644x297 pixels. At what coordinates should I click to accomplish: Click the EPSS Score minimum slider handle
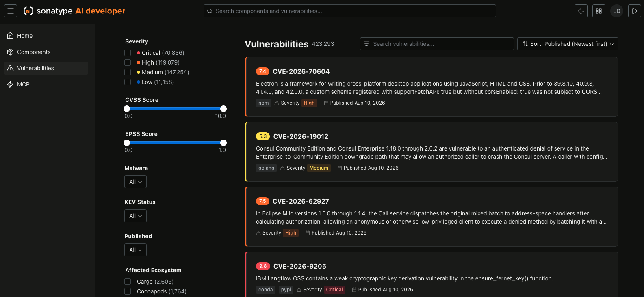(x=127, y=143)
